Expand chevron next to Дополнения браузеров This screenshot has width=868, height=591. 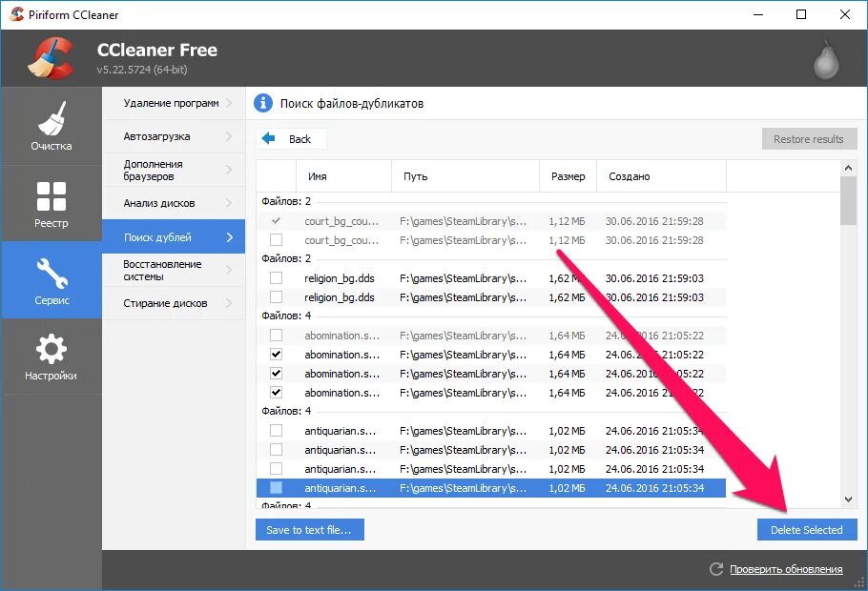coord(229,170)
